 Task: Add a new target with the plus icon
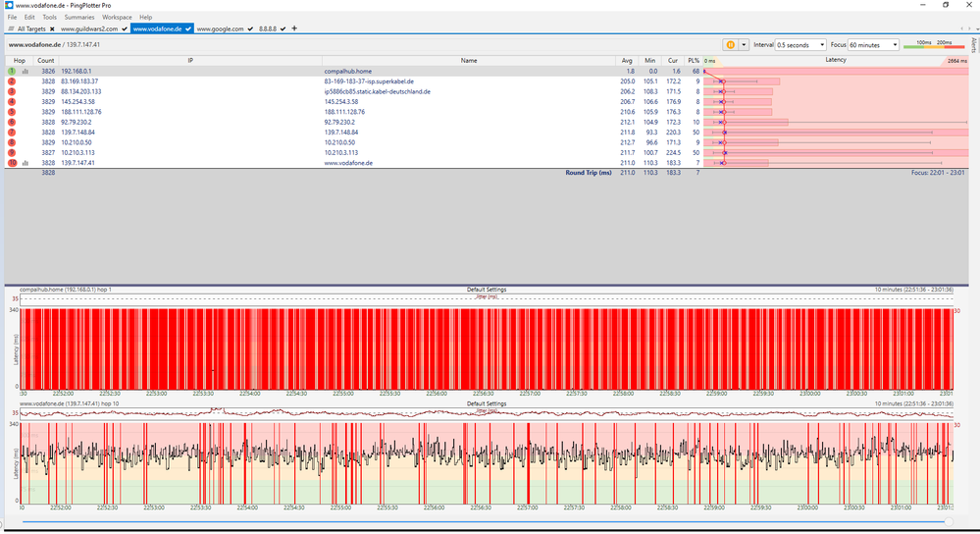294,28
